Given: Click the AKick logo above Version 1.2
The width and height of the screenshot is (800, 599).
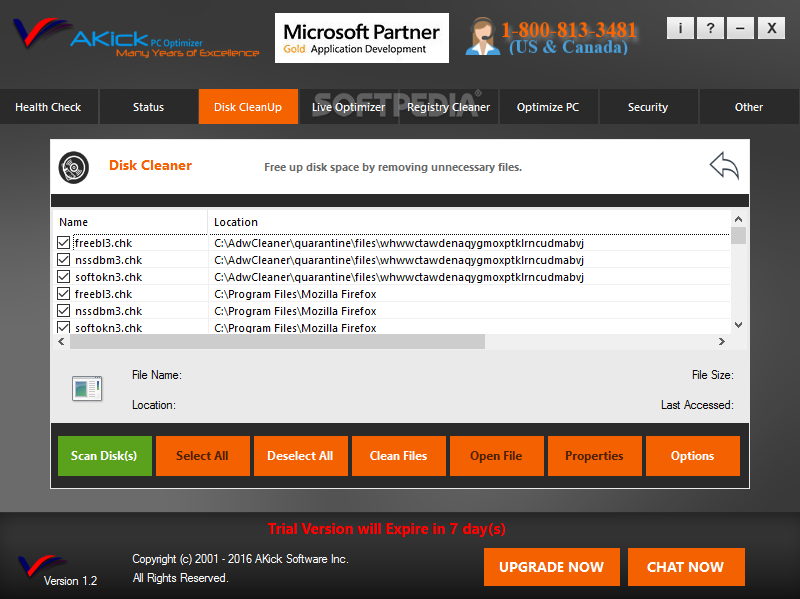Looking at the screenshot, I should [x=42, y=565].
